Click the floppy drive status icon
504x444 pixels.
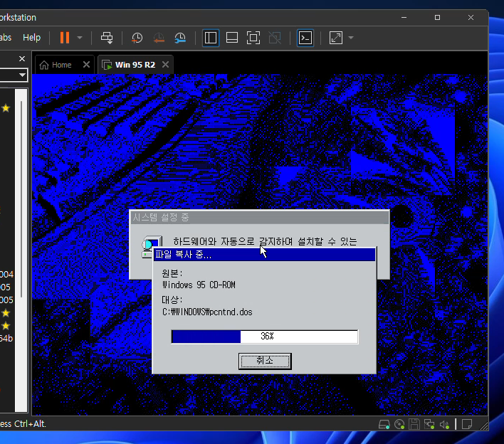pos(414,424)
